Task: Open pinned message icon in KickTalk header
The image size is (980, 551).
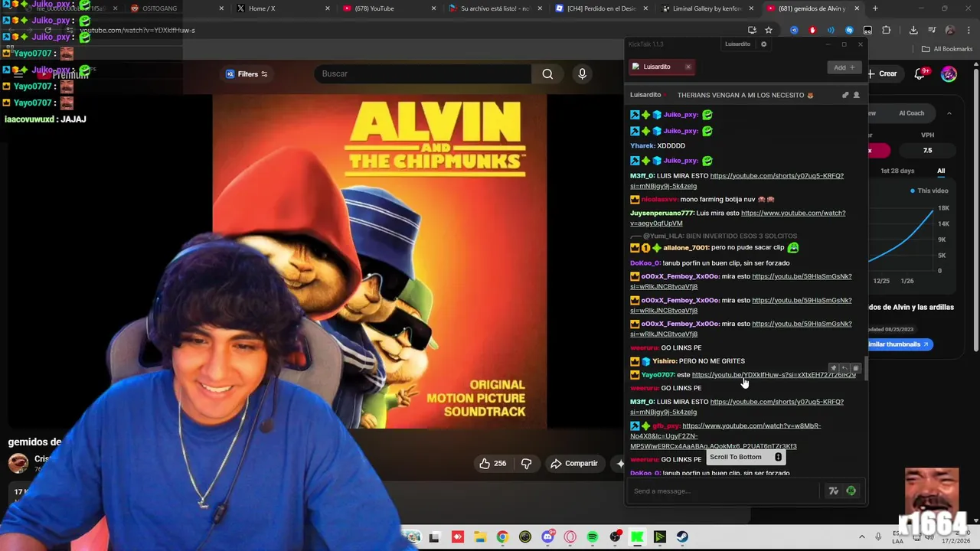Action: tap(845, 95)
